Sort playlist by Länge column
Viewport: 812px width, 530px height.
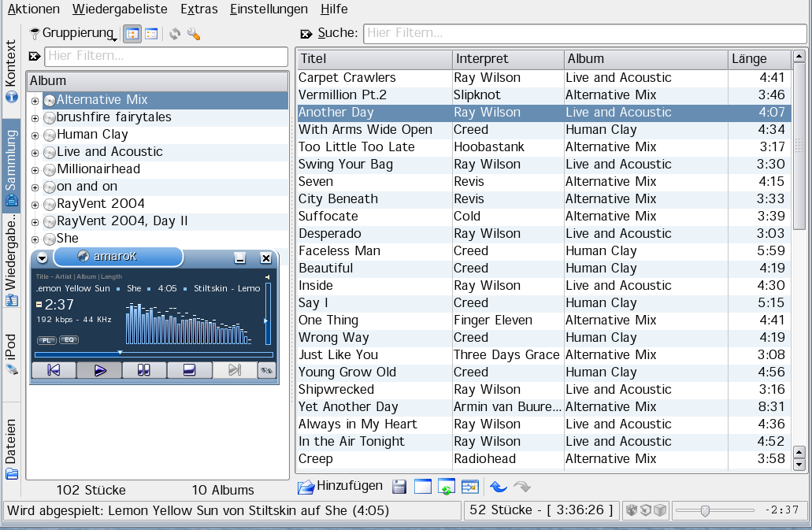[760, 59]
